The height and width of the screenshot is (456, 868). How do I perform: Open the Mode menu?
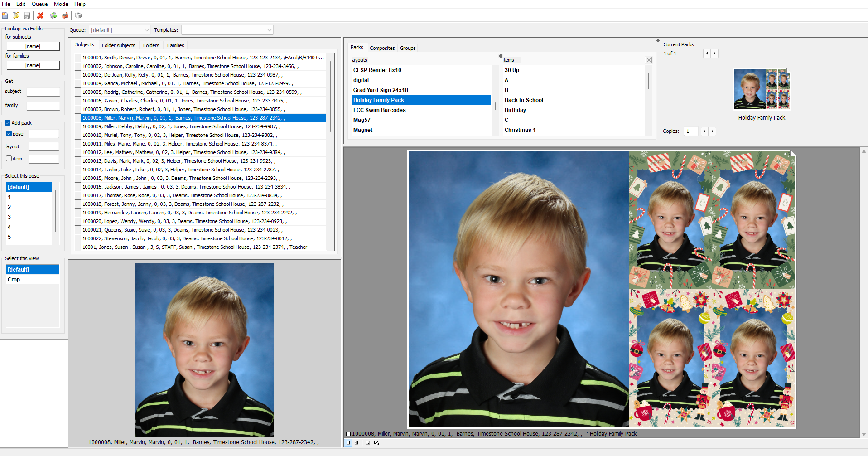(61, 4)
